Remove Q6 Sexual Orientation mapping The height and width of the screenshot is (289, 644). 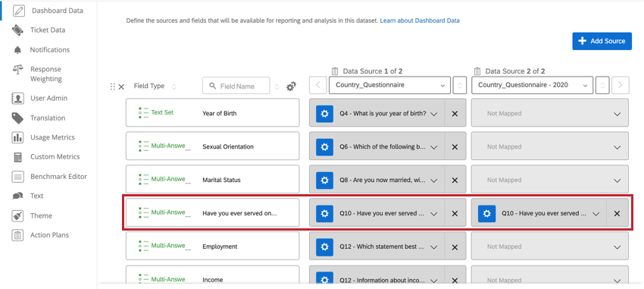point(455,146)
